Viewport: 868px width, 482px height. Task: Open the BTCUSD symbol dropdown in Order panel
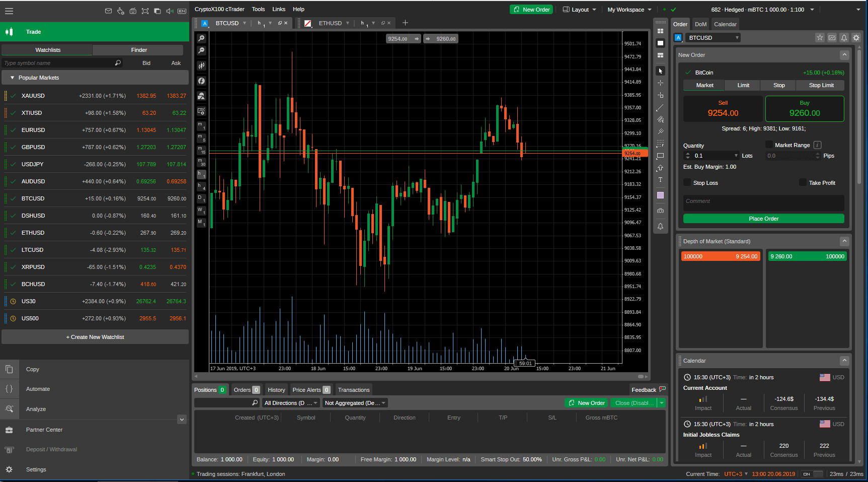click(713, 38)
